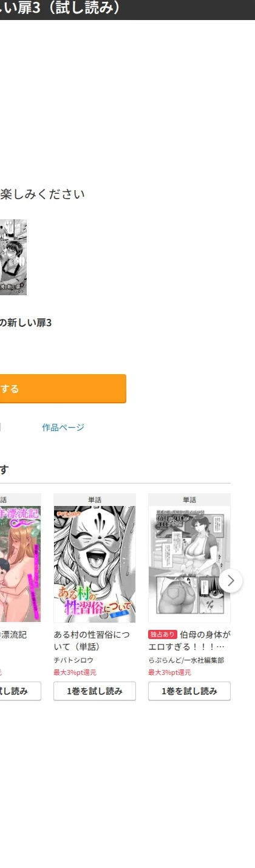Click 1巻を試し読み under 伯母の身体が
255x868 pixels.
189,691
